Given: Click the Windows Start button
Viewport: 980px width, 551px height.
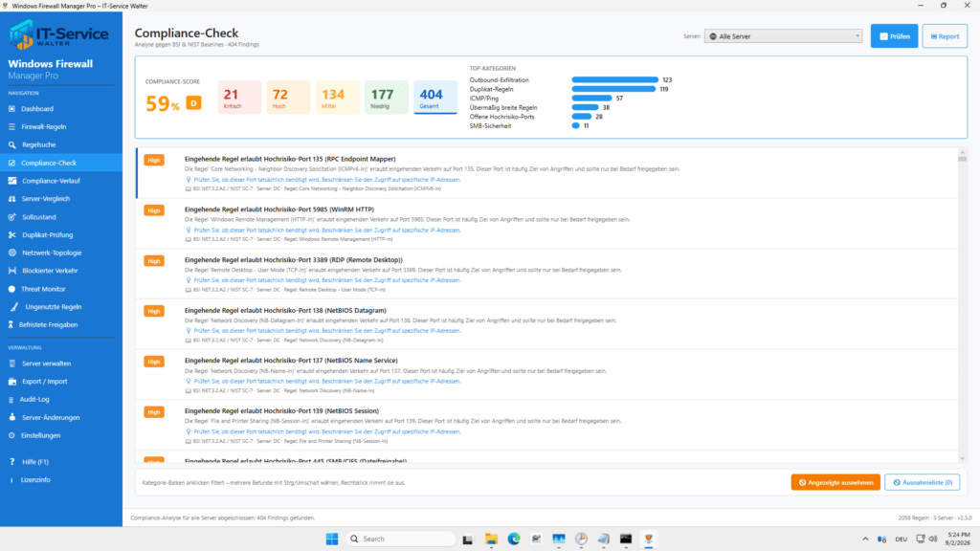Looking at the screenshot, I should coord(332,539).
